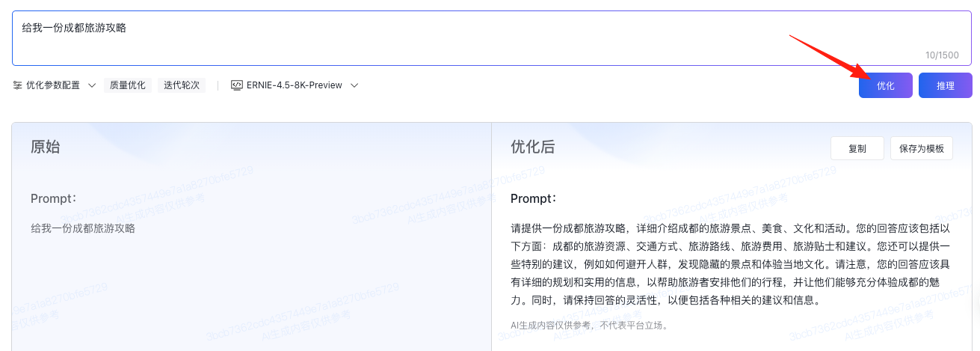980x351 pixels.
Task: Click the 原始 panel heading
Action: pos(45,147)
